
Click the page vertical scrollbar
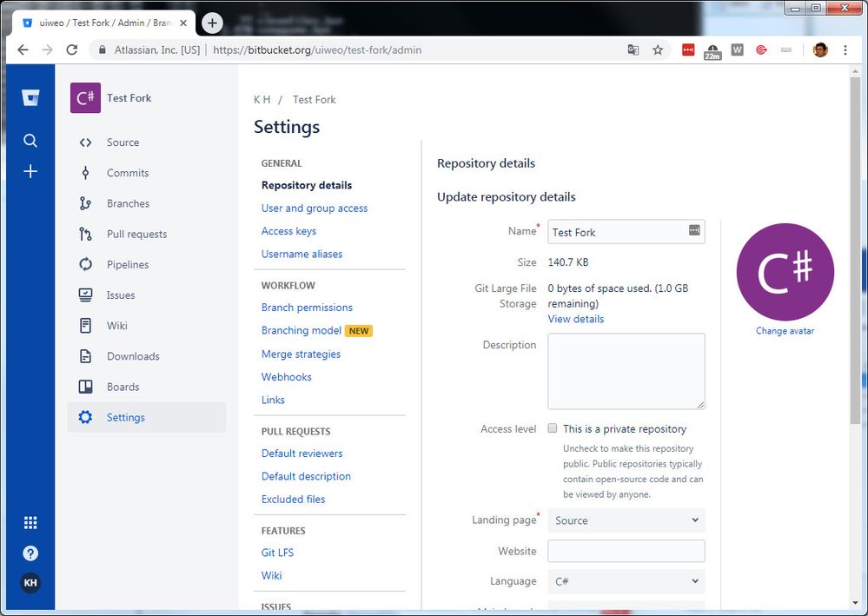click(856, 250)
